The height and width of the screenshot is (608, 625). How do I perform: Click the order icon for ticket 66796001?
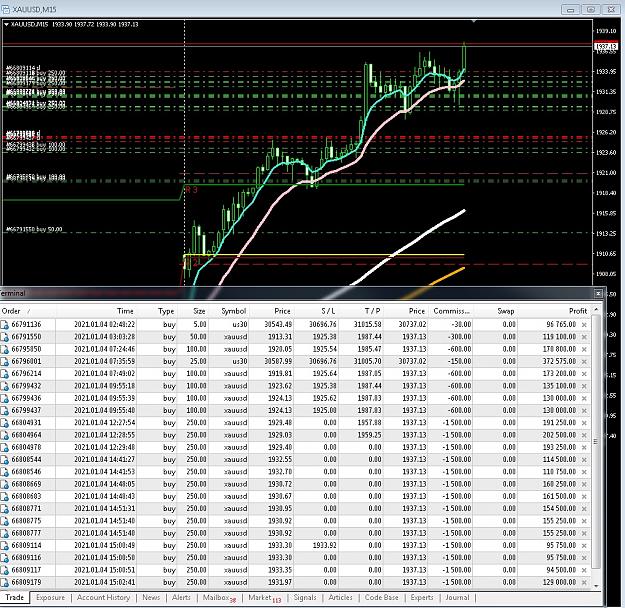coord(5,362)
